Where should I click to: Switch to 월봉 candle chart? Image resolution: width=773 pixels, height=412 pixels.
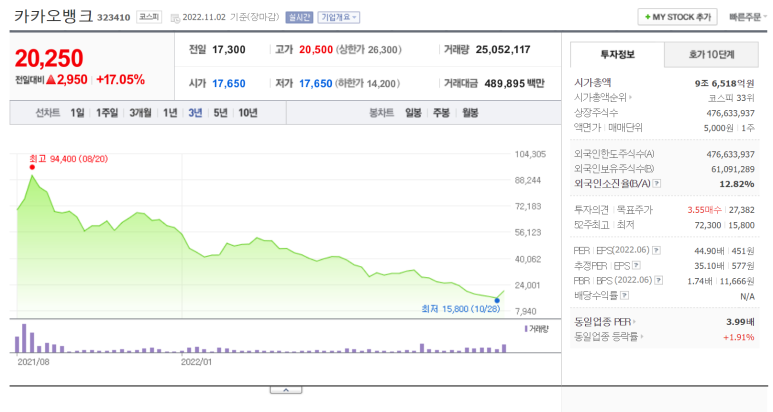tap(470, 113)
